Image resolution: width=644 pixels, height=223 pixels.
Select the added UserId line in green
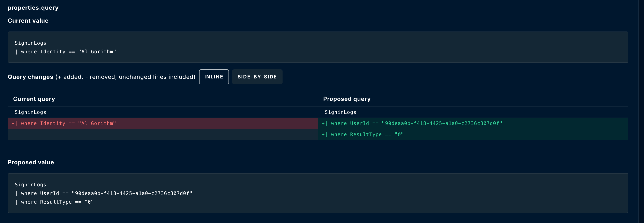coord(473,123)
